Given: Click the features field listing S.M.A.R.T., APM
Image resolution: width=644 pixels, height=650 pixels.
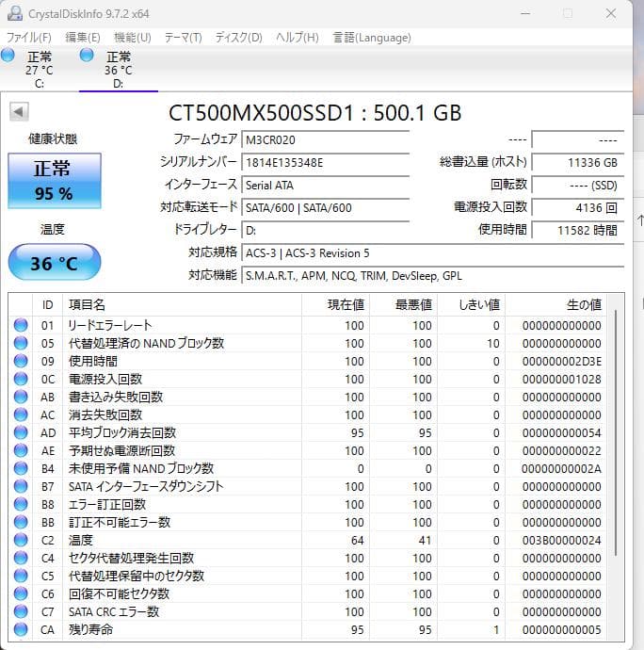Looking at the screenshot, I should (433, 276).
